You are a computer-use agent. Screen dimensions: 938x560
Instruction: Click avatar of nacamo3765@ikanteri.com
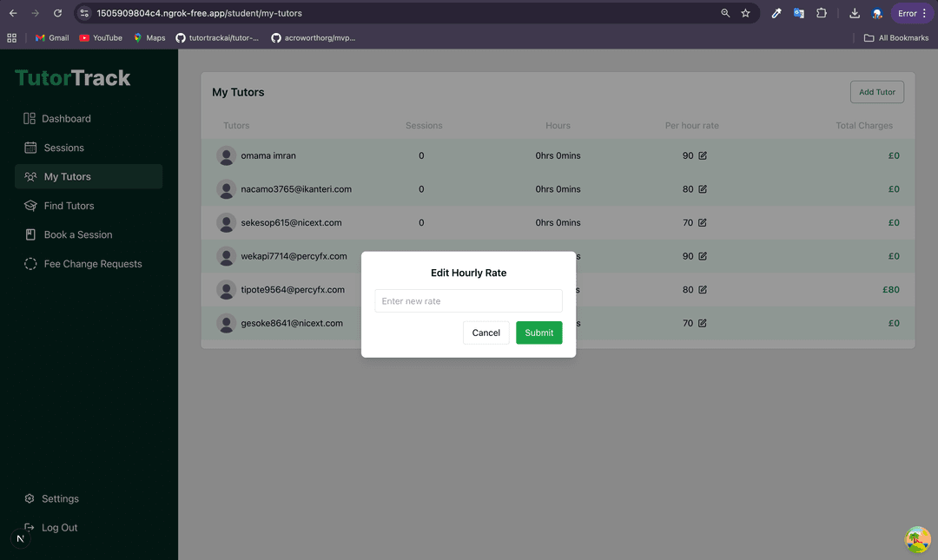[226, 189]
